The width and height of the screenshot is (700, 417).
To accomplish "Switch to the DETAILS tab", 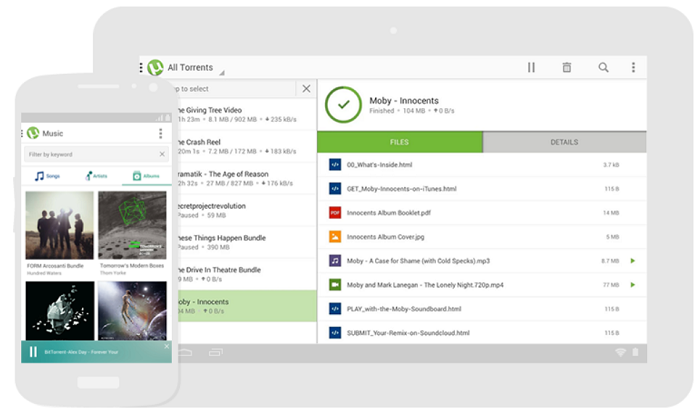I will pyautogui.click(x=564, y=142).
